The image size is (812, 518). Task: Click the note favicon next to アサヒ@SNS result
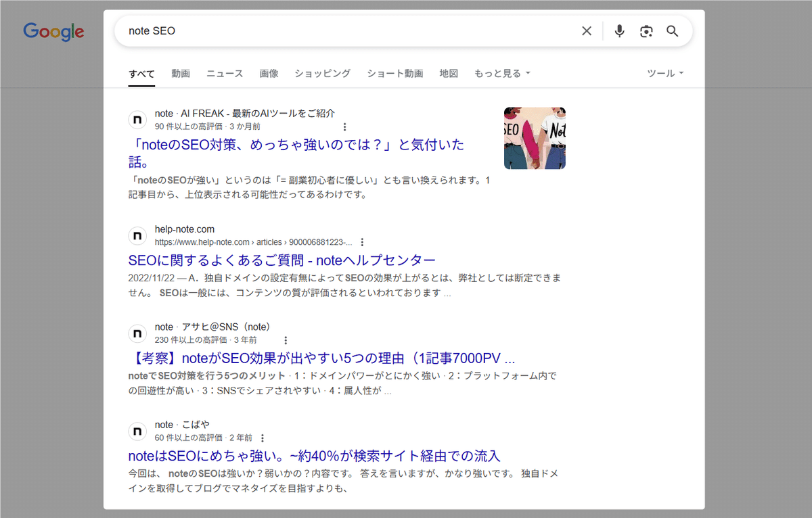click(x=137, y=333)
